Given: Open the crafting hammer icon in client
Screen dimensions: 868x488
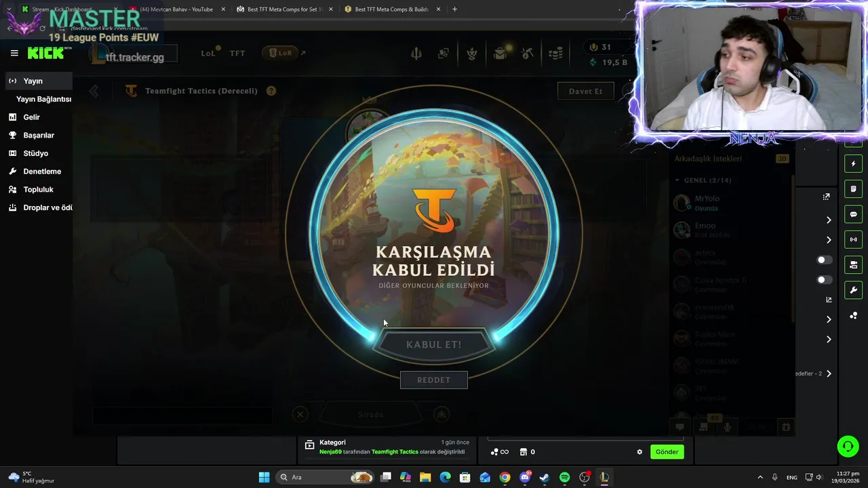Looking at the screenshot, I should click(528, 53).
